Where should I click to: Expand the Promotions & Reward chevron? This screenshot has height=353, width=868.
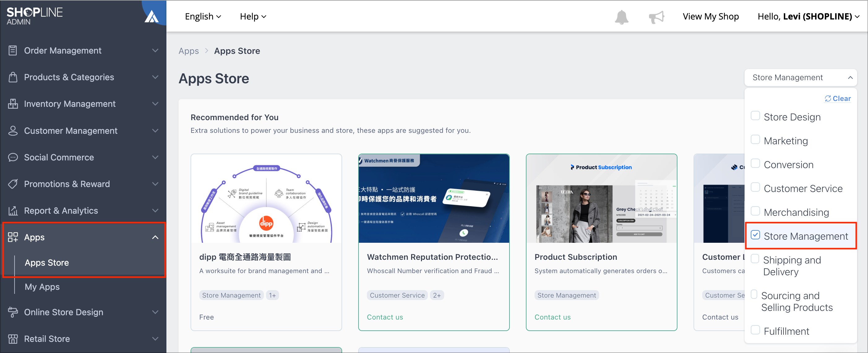[155, 184]
